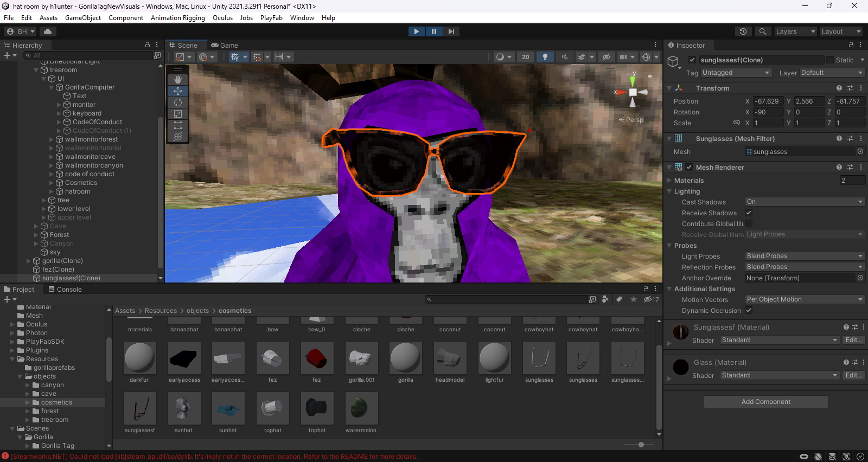Viewport: 868px width, 462px height.
Task: Click the Pause button in toolbar
Action: [433, 31]
